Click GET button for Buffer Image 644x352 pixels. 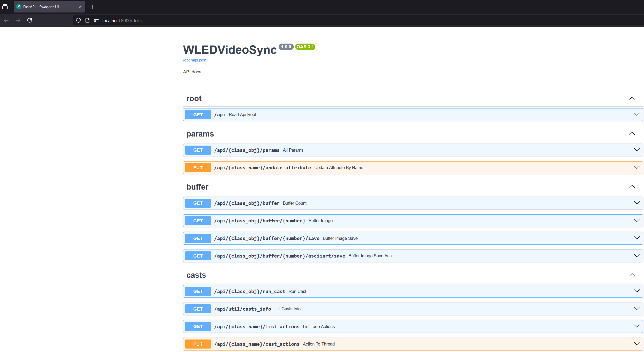pyautogui.click(x=198, y=221)
